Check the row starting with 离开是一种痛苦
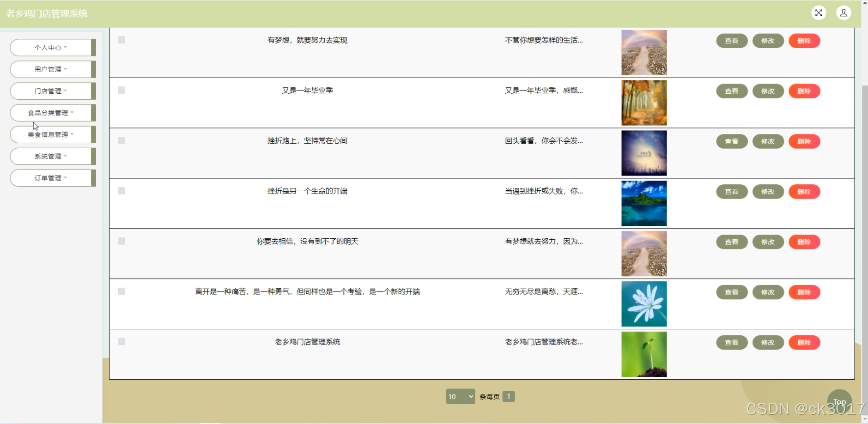Viewport: 868px width, 424px height. (x=121, y=292)
